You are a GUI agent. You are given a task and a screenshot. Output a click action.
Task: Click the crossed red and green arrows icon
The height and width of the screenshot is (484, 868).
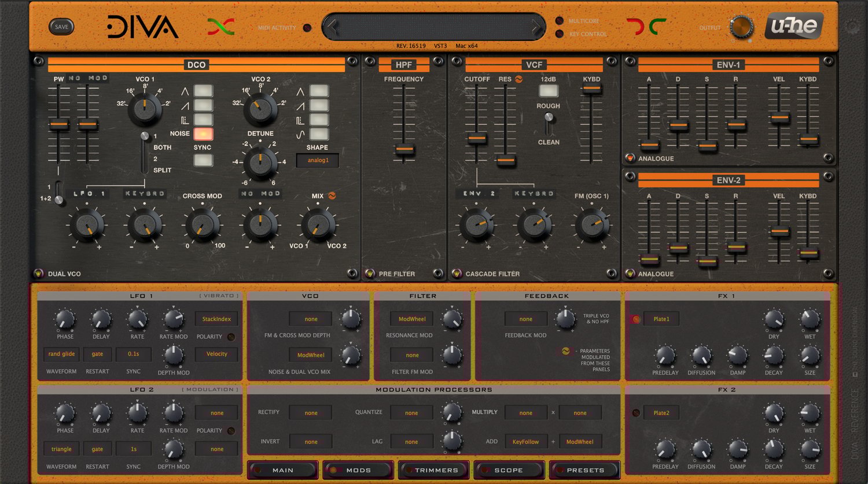[221, 27]
